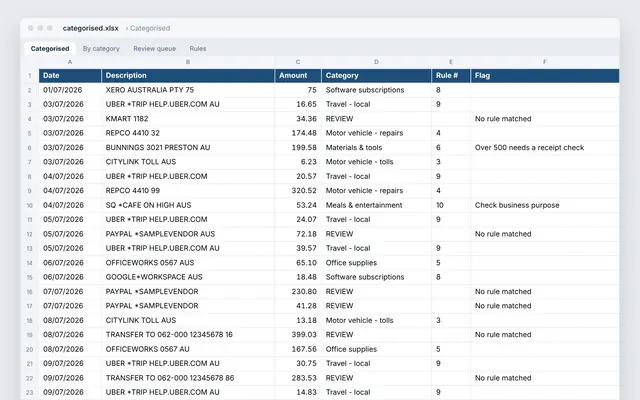Screen dimensions: 640x400
Task: Select the OFFICEWORKS 0567 AU cell
Action: pyautogui.click(x=188, y=349)
